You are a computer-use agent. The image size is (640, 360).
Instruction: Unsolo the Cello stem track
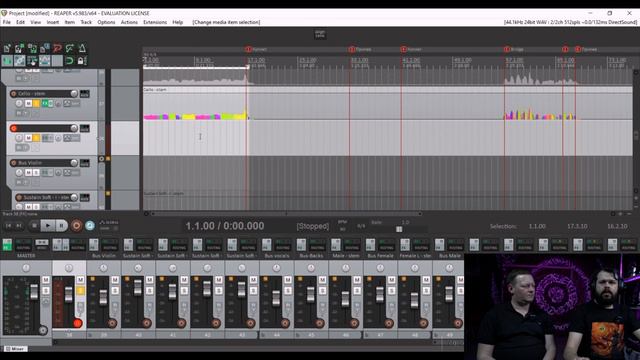pos(36,104)
